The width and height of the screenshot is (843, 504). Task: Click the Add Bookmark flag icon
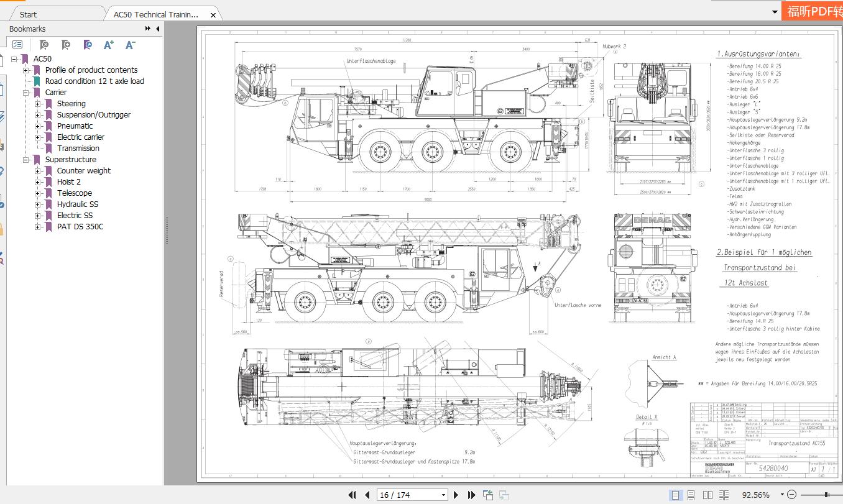coord(65,45)
